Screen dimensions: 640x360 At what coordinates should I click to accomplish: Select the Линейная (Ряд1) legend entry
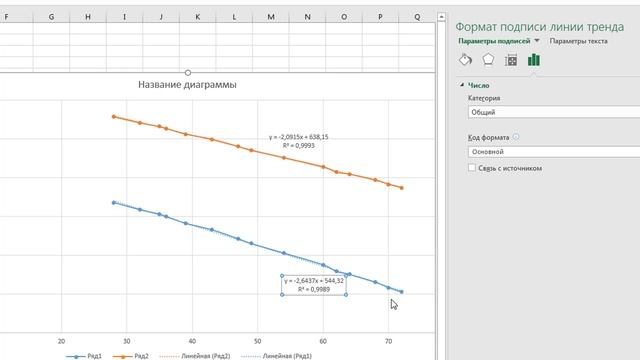(x=276, y=356)
